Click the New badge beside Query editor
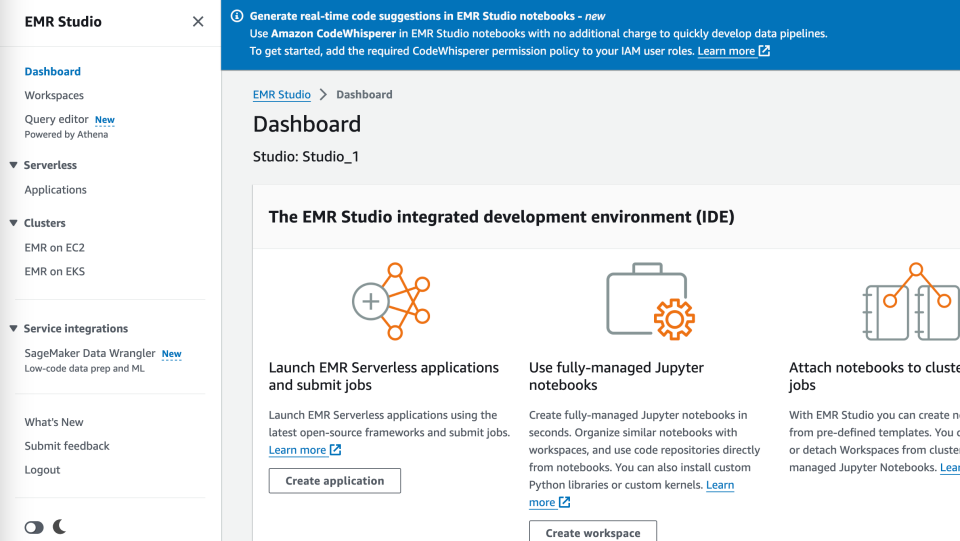960x541 pixels. pyautogui.click(x=105, y=120)
